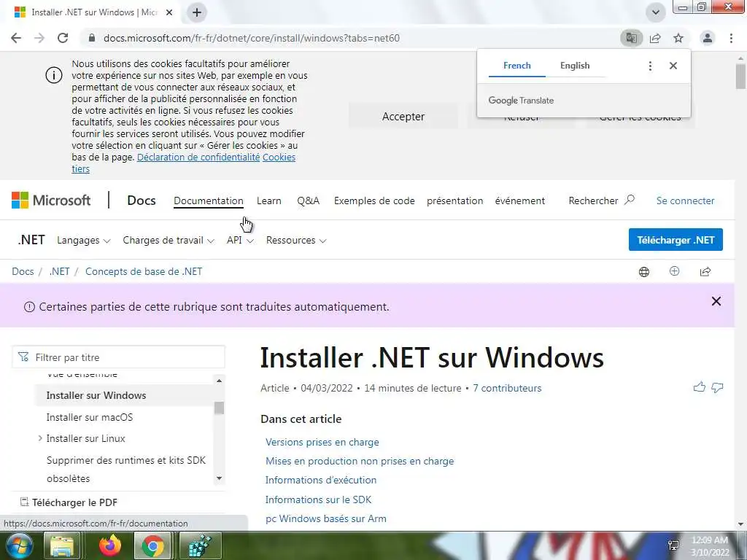
Task: Click the share article icon
Action: 705,272
